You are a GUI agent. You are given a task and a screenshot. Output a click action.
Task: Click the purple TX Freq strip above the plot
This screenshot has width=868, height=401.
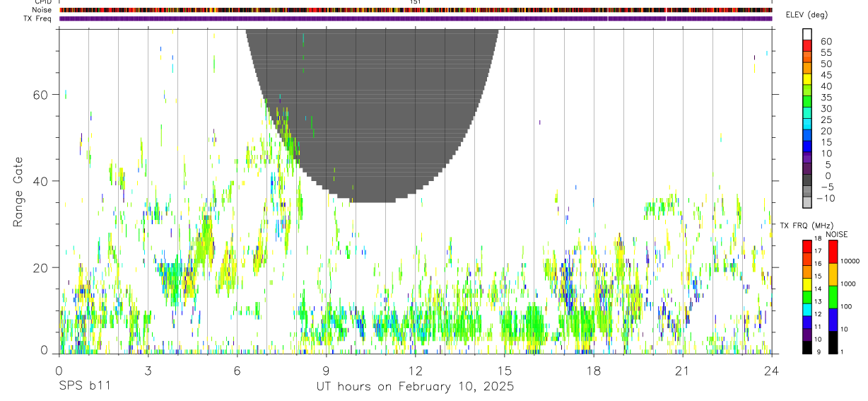[x=416, y=18]
